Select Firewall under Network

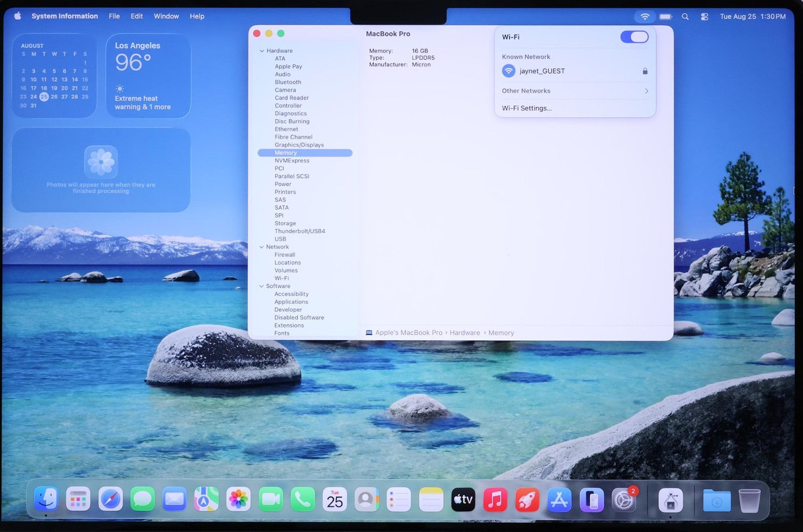[x=285, y=255]
